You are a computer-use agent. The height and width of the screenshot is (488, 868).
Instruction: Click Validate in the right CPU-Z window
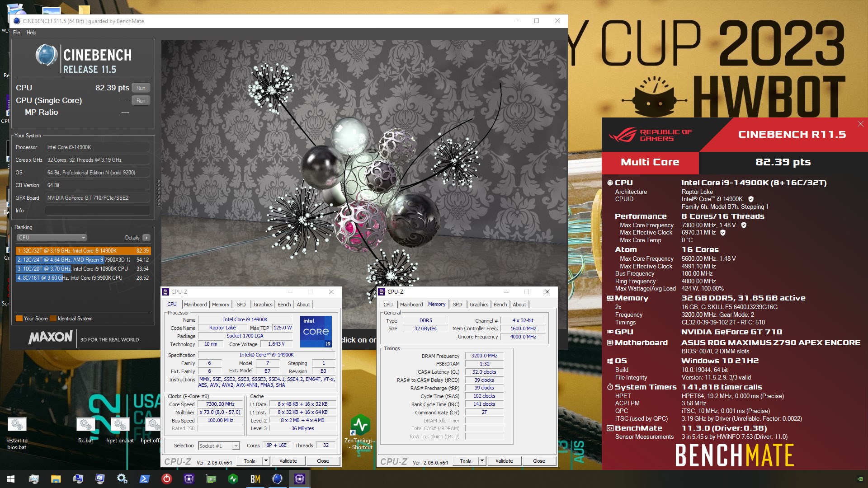504,461
